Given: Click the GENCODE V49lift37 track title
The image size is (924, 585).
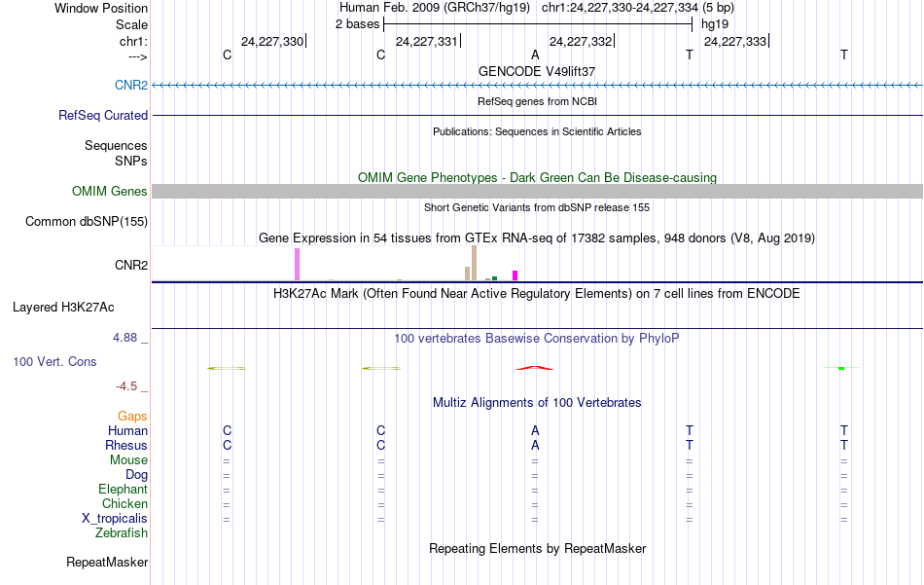Looking at the screenshot, I should [537, 71].
